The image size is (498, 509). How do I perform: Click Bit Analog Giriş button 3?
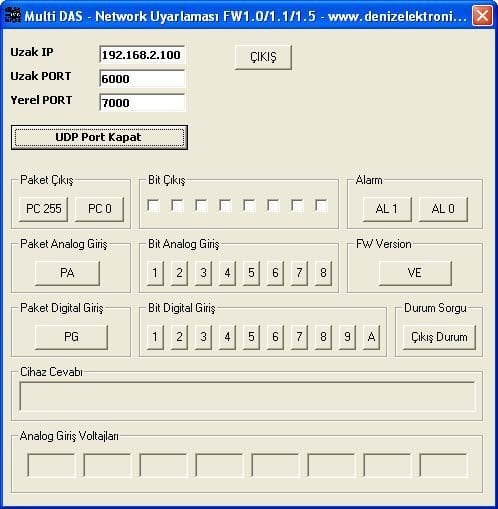(x=203, y=273)
